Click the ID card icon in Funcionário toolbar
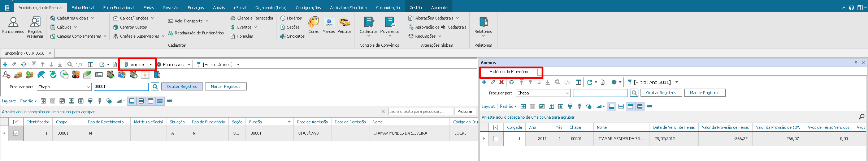This screenshot has width=868, height=161. 99,75
